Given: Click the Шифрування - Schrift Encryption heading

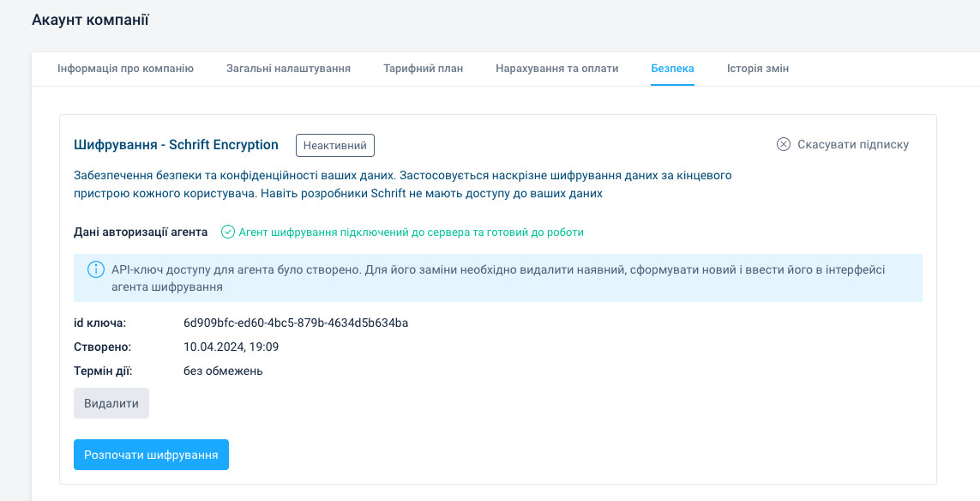Looking at the screenshot, I should point(176,145).
